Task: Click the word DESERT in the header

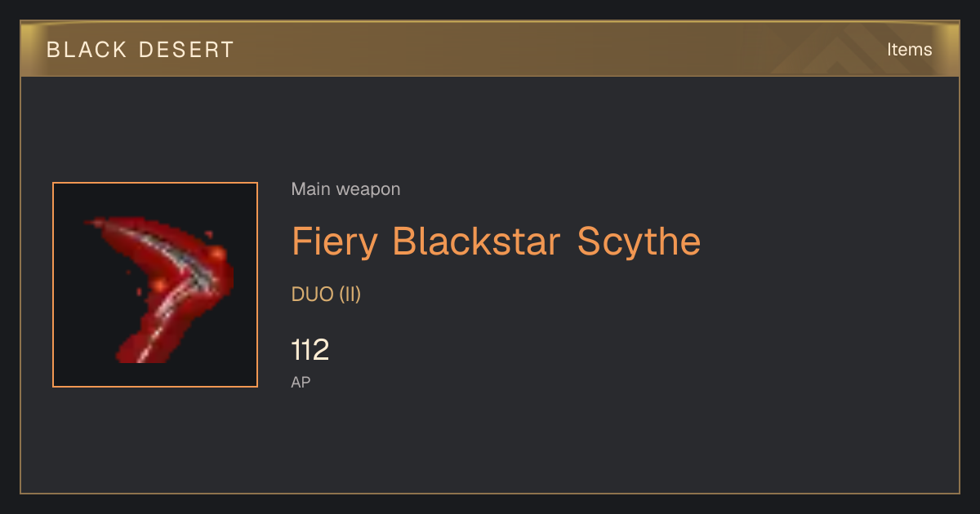Action: coord(186,50)
